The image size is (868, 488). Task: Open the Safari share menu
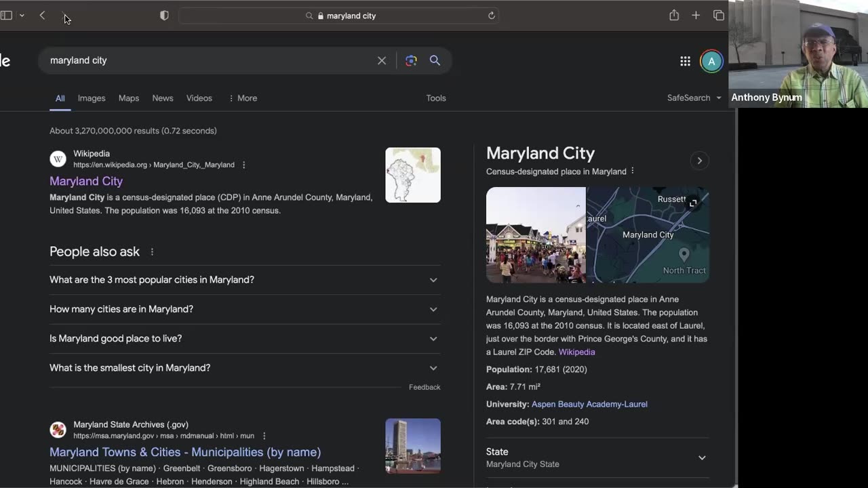pos(674,16)
